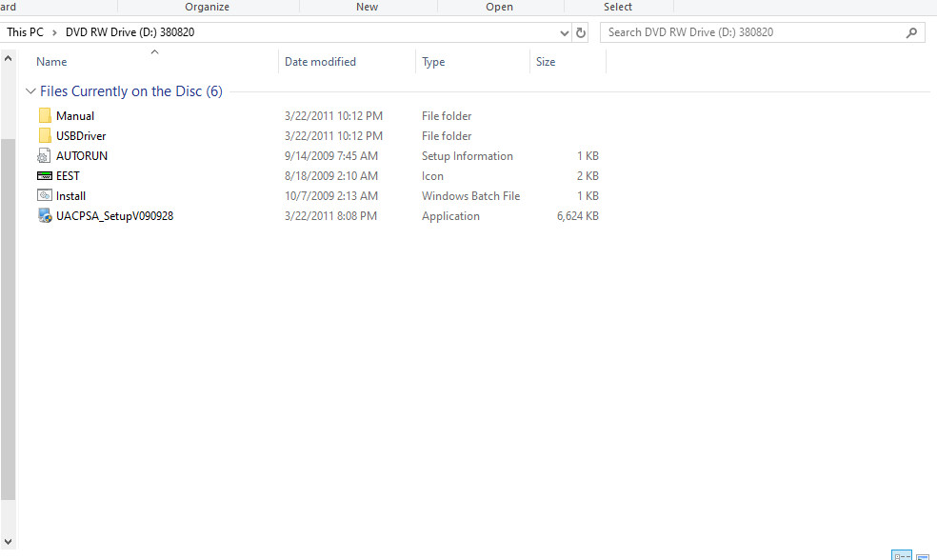The width and height of the screenshot is (937, 560).
Task: Click the AUTORUN setup information file icon
Action: 44,156
